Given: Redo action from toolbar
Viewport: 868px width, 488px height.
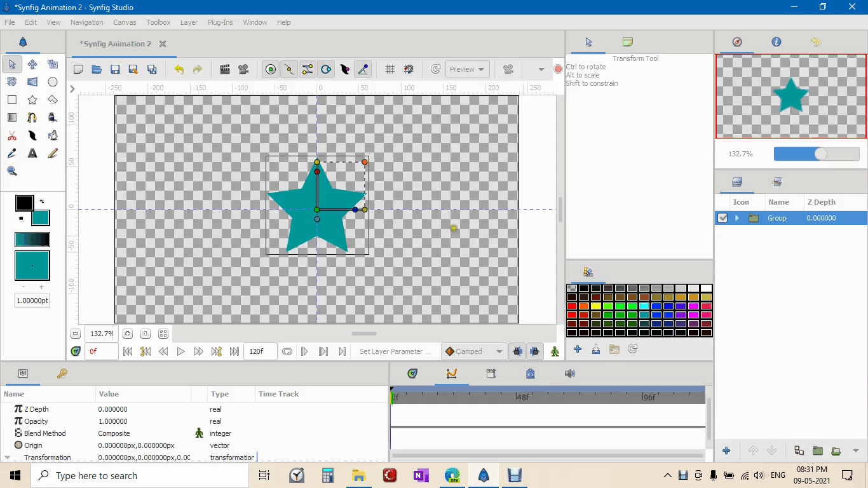Looking at the screenshot, I should pos(198,69).
